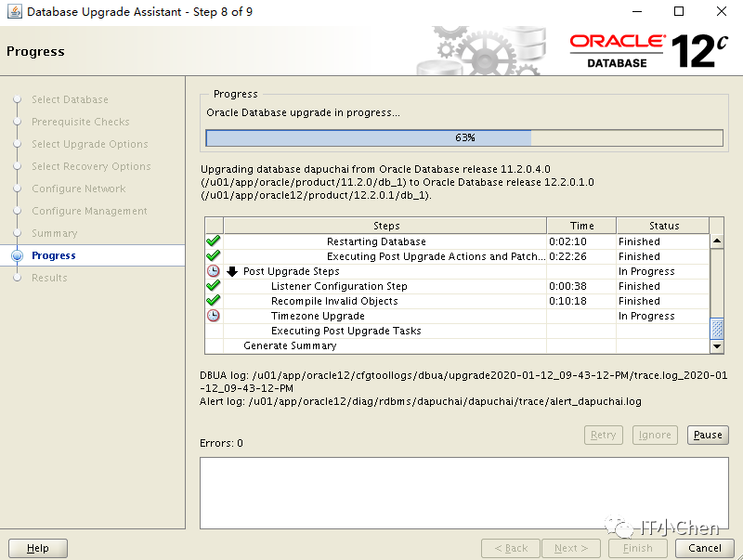Select the Restarting Database row text

(x=376, y=241)
